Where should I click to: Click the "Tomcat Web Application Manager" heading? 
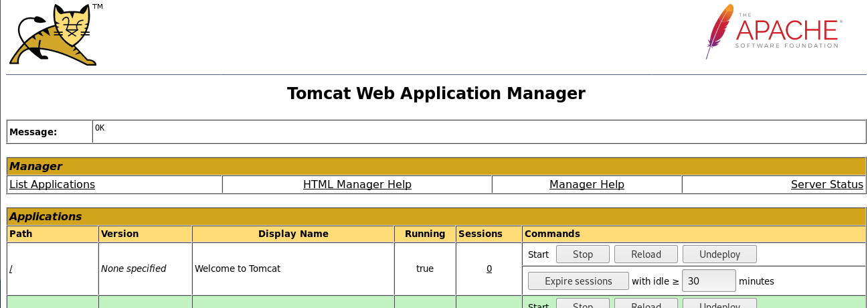[436, 93]
